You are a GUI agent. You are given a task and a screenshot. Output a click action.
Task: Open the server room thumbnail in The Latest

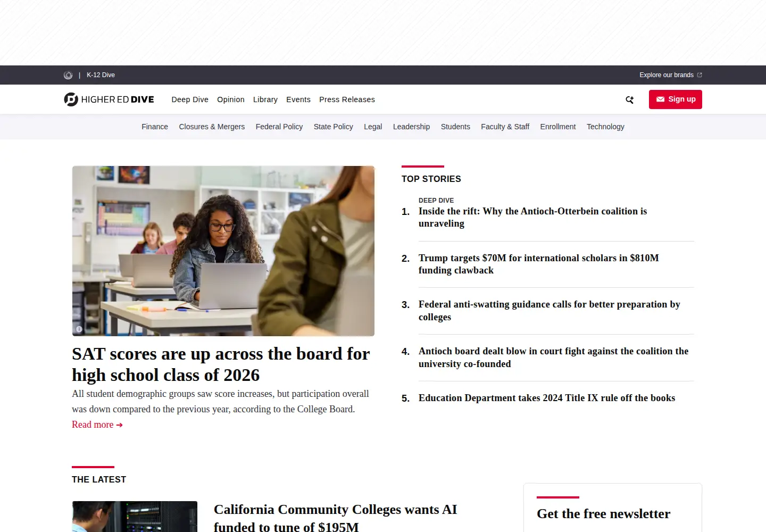coord(135,517)
